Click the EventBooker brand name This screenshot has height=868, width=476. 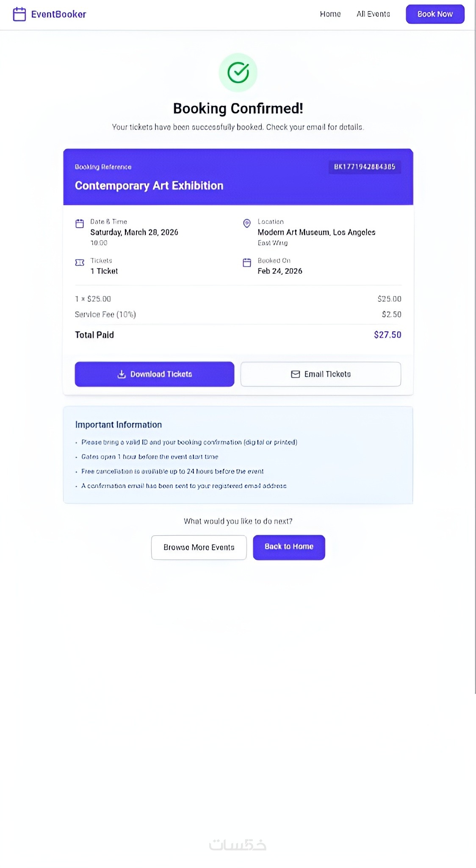click(x=58, y=14)
